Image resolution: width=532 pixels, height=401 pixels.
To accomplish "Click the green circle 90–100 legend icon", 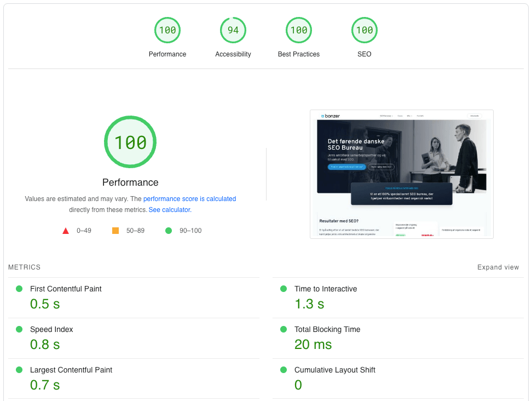I will (169, 231).
